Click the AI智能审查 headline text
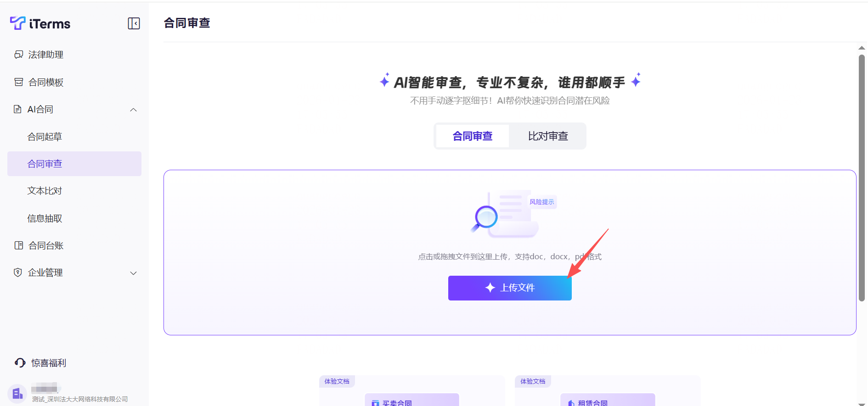 [x=509, y=83]
